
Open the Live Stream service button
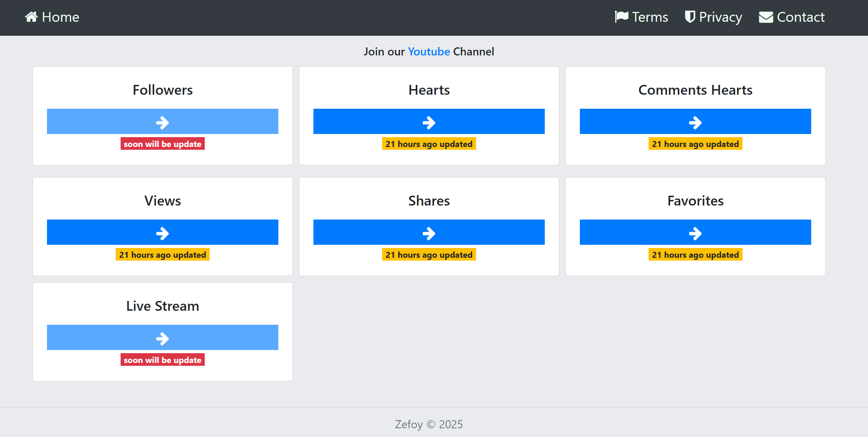pyautogui.click(x=163, y=337)
